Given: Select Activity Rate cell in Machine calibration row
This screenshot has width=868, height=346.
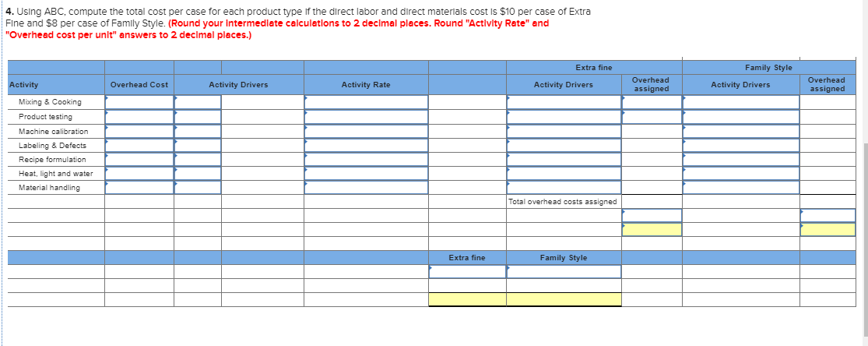Looking at the screenshot, I should click(366, 131).
